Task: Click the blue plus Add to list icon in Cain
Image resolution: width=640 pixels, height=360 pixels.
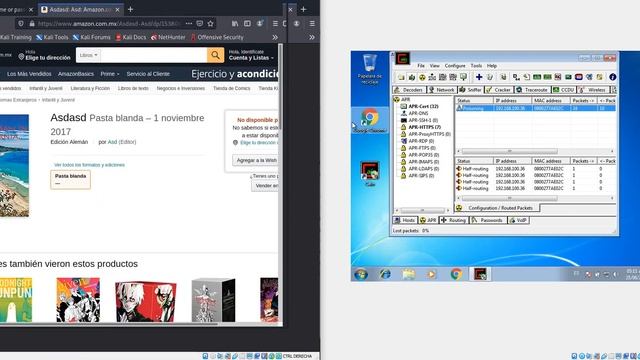Action: 479,77
